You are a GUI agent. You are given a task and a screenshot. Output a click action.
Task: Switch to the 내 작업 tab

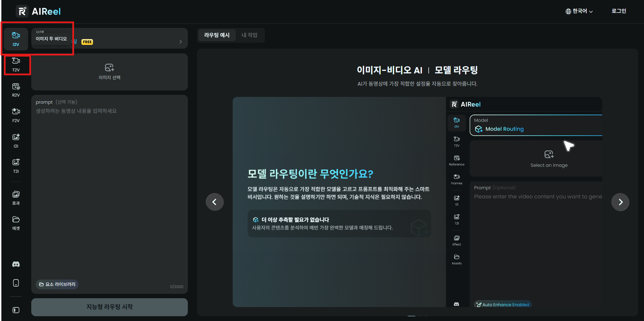tap(249, 35)
